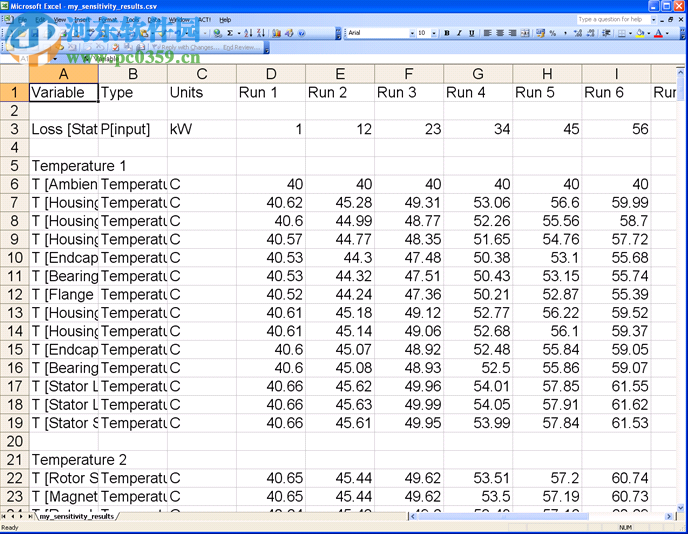The height and width of the screenshot is (534, 688).
Task: Select row 5 header
Action: pyautogui.click(x=14, y=166)
